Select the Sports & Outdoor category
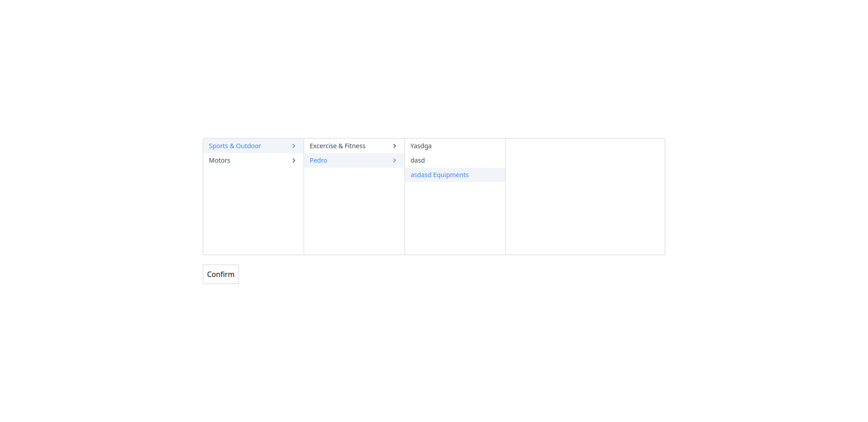This screenshot has width=868, height=422. coord(253,146)
